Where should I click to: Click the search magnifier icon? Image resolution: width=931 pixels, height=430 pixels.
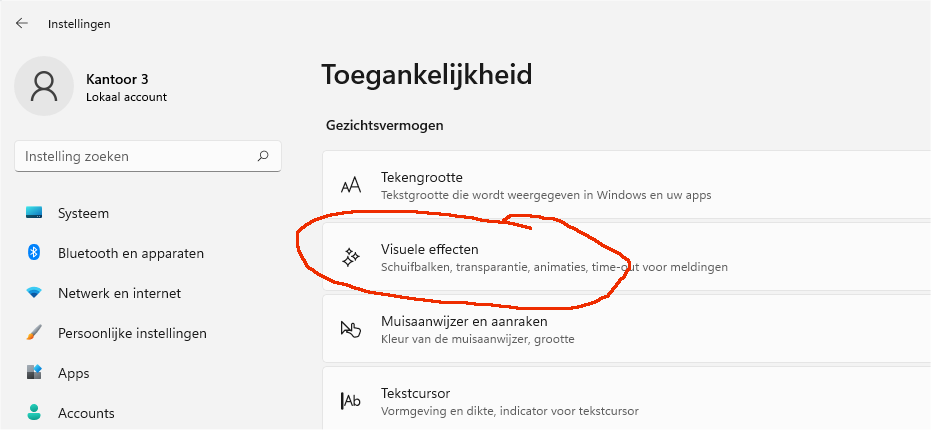pos(263,156)
